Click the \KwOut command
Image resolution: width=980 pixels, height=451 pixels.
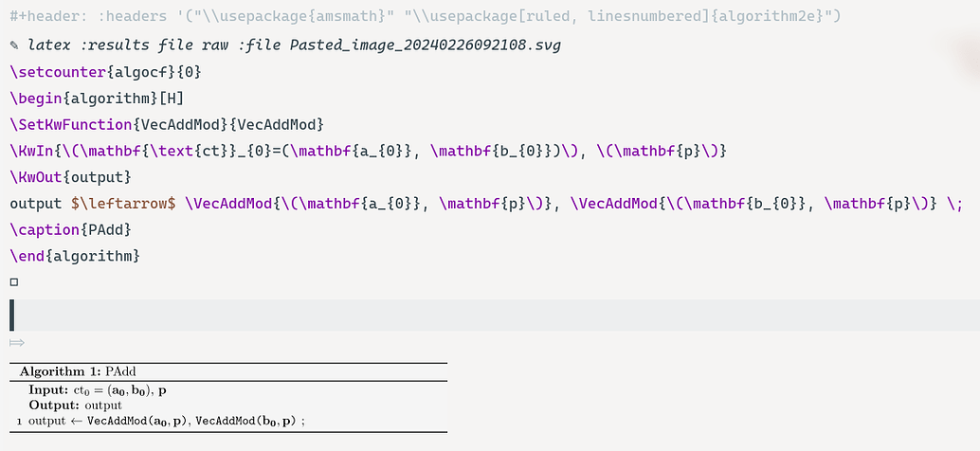[x=32, y=177]
